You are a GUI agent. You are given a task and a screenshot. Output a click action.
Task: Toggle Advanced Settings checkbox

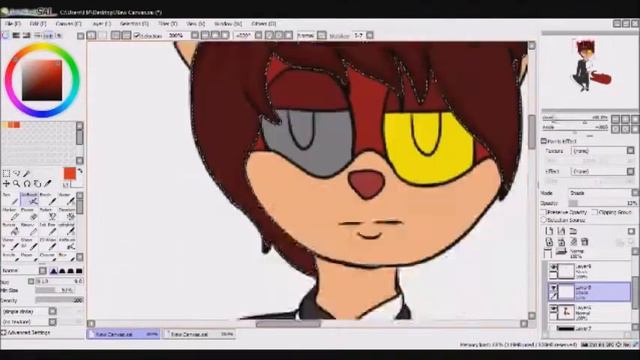pos(4,333)
